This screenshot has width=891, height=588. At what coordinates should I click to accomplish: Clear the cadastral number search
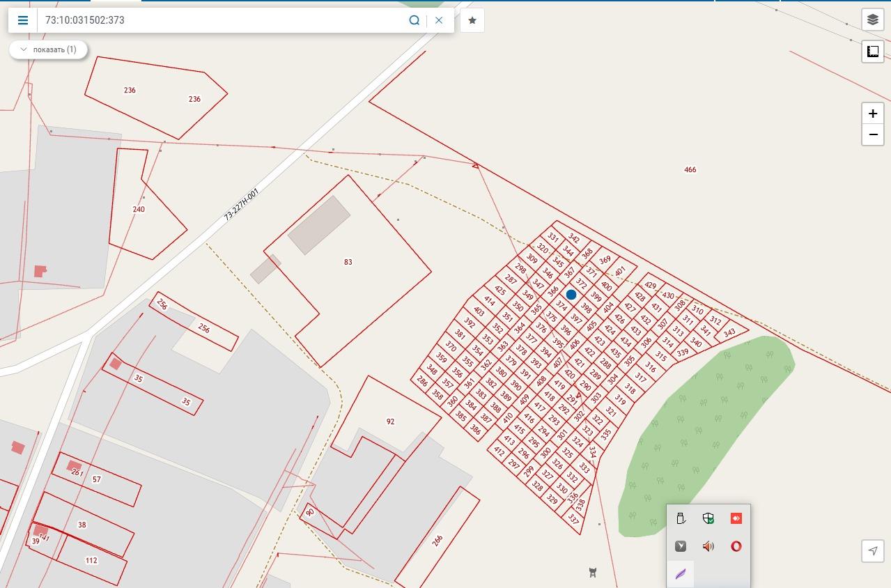[x=439, y=20]
